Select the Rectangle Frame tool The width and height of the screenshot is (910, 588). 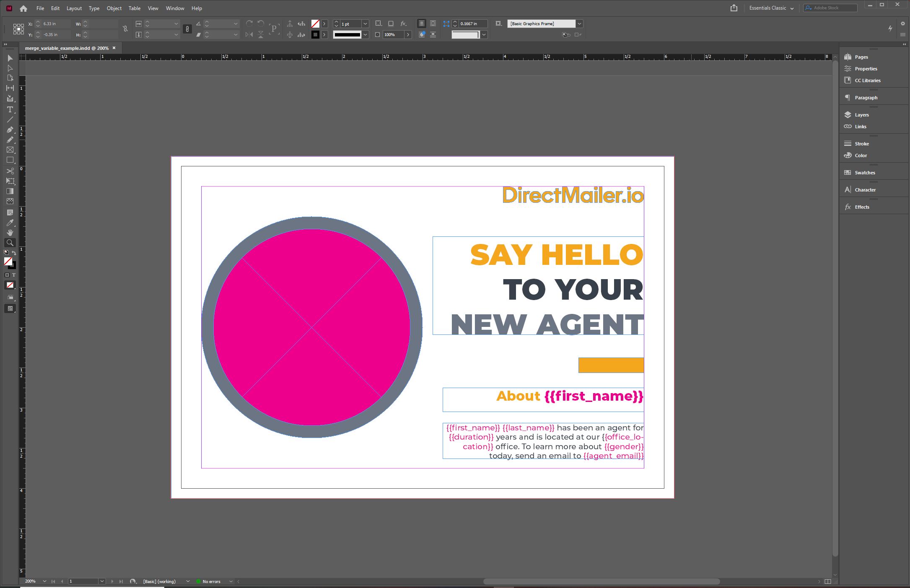[x=10, y=150]
